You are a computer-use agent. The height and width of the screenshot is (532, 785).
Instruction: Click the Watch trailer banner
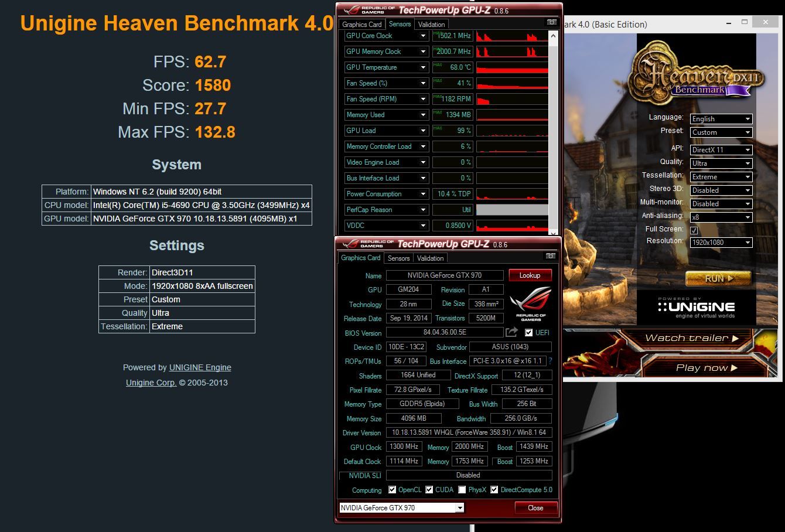tap(691, 338)
